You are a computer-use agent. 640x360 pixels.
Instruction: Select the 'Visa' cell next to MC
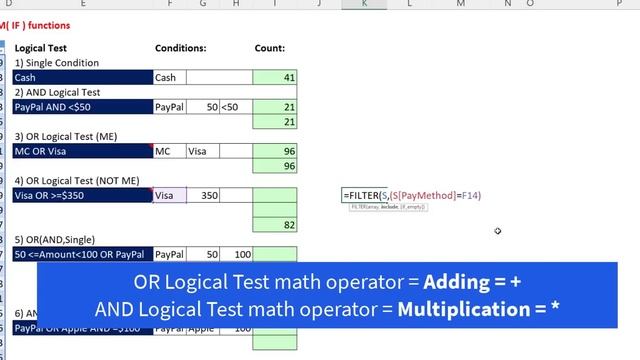203,151
